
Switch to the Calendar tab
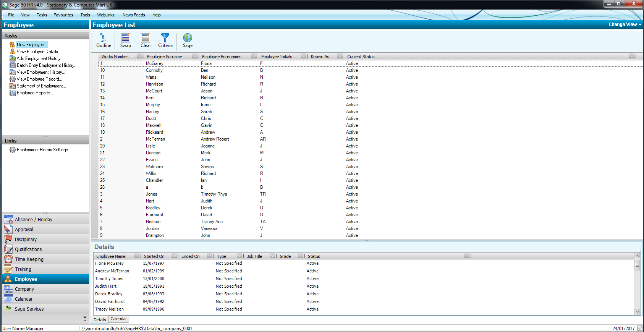(x=119, y=319)
